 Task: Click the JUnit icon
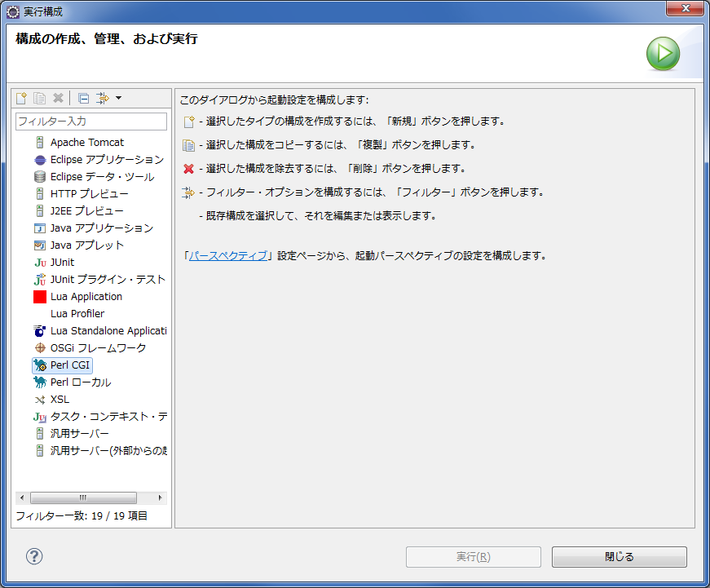click(40, 263)
